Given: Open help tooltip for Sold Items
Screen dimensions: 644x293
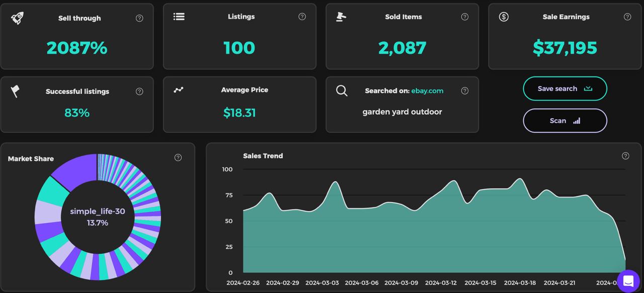Looking at the screenshot, I should [465, 17].
